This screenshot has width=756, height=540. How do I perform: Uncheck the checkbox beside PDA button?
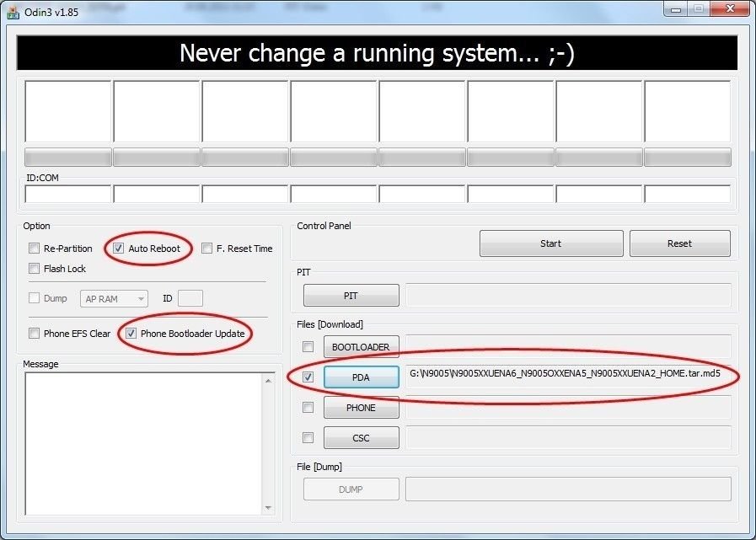[308, 377]
